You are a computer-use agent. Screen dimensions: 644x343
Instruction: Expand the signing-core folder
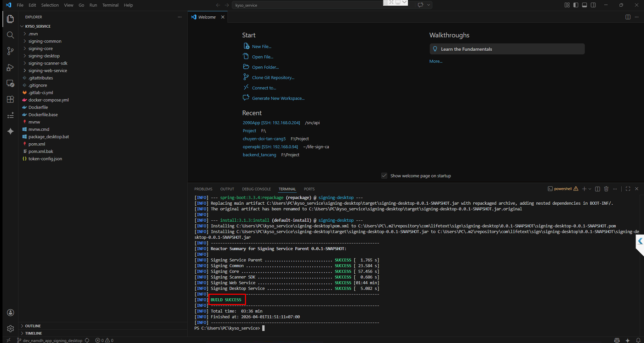point(40,49)
